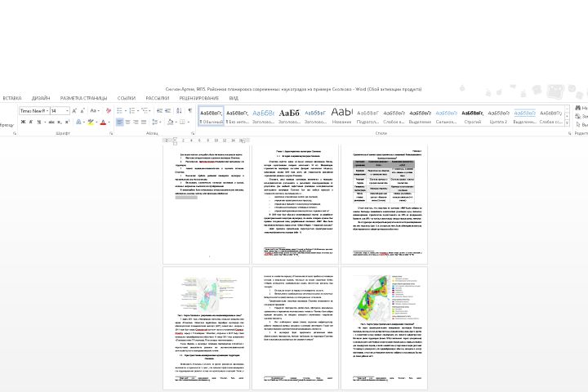This screenshot has width=588, height=392.
Task: Toggle underline formatting (Ч)
Action: (x=38, y=122)
